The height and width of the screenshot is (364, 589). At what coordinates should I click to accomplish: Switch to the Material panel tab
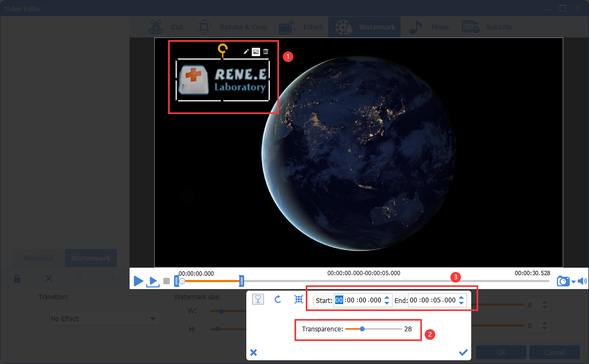click(38, 258)
